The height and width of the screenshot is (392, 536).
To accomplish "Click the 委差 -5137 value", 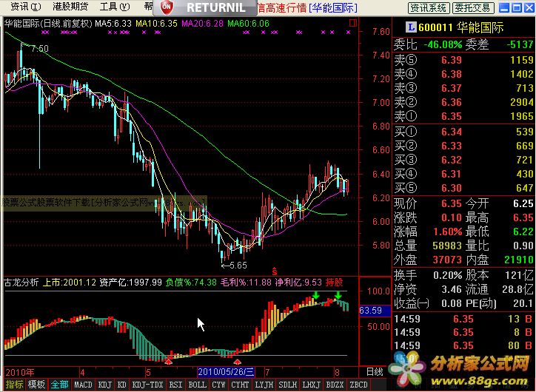I will [x=520, y=44].
